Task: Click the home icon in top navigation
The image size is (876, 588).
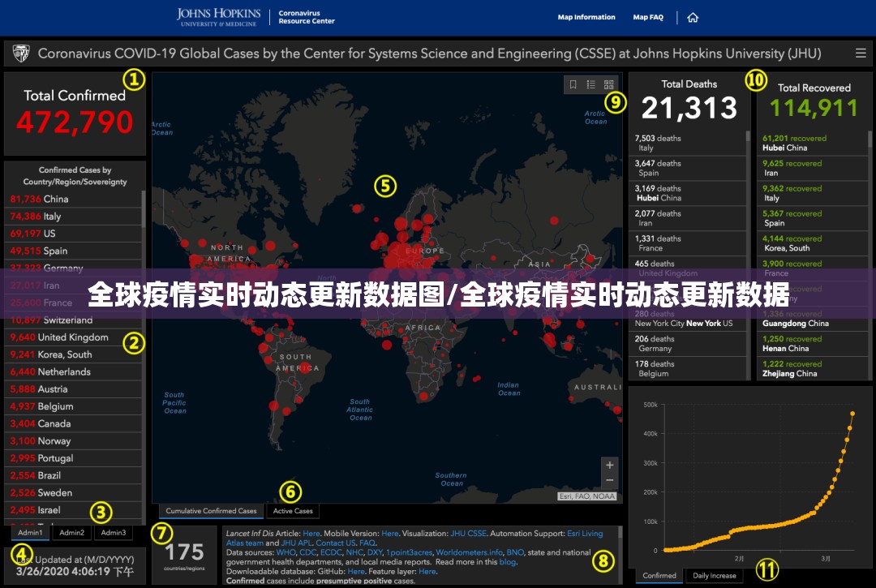Action: (x=692, y=17)
